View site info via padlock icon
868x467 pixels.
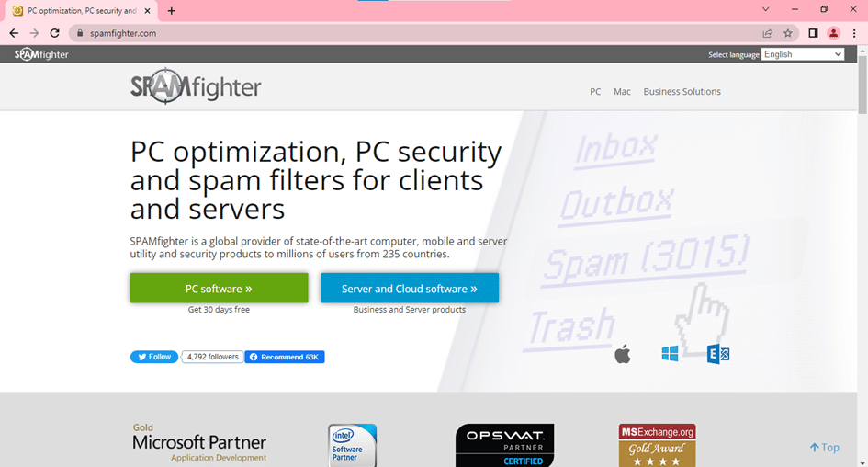pos(80,33)
